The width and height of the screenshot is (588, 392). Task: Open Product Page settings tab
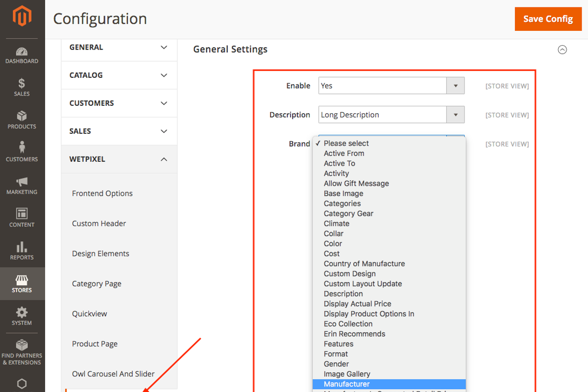(95, 344)
